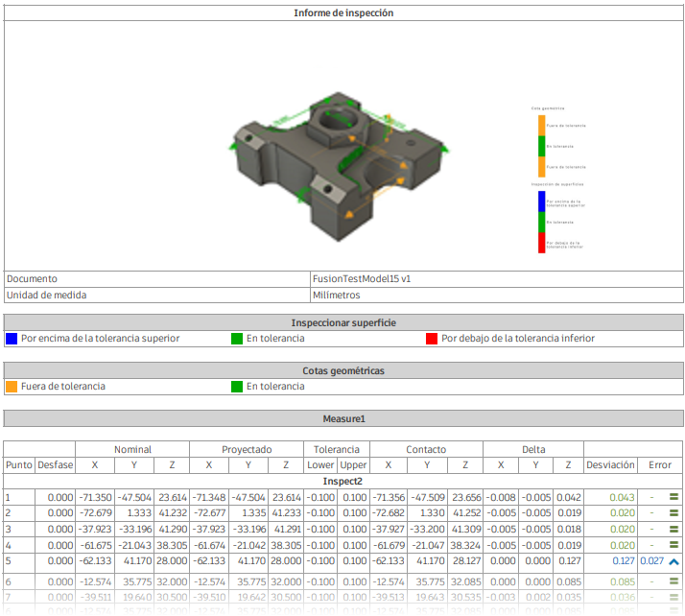Image resolution: width=685 pixels, height=616 pixels.
Task: Click the in-tolerance equals icon in row 1
Action: pos(673,496)
